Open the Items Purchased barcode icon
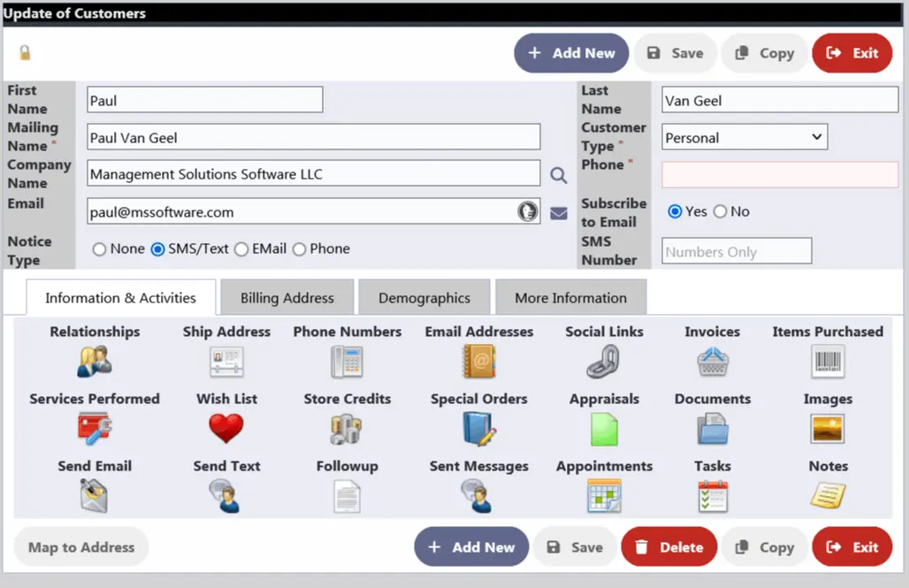This screenshot has width=909, height=588. [827, 362]
